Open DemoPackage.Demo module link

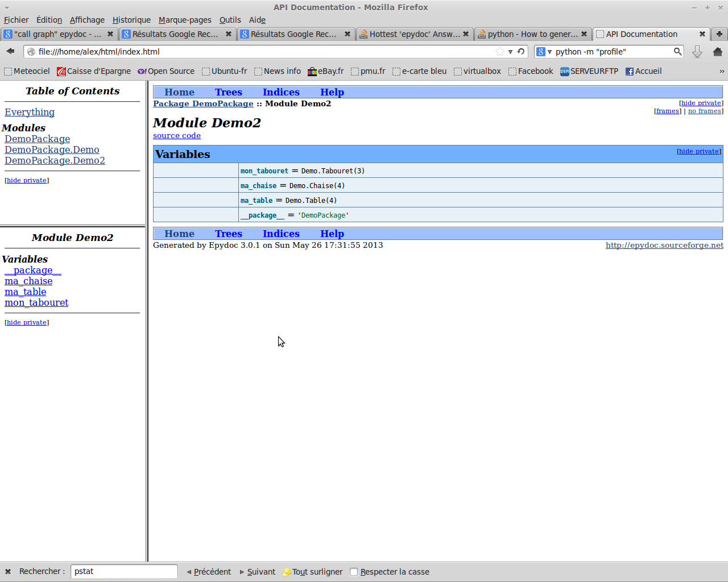pyautogui.click(x=52, y=149)
